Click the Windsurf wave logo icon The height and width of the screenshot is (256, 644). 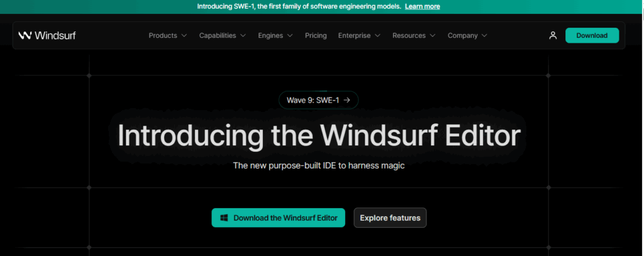click(x=25, y=36)
